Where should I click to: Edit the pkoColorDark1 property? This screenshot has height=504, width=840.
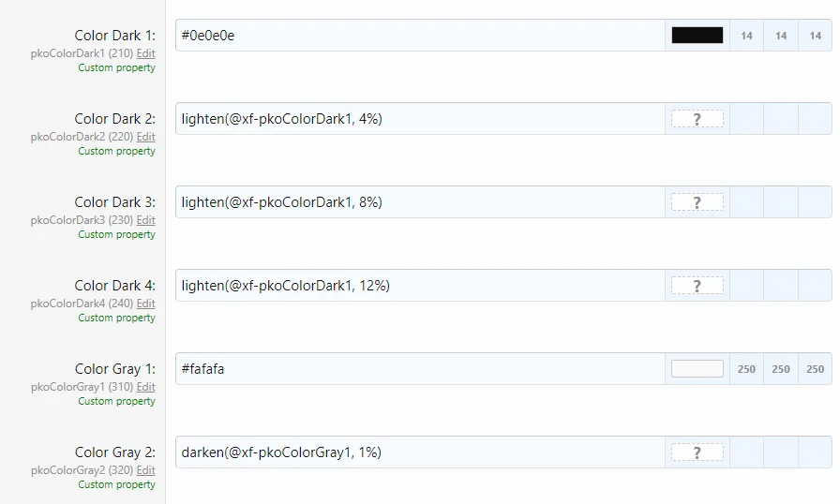click(145, 53)
